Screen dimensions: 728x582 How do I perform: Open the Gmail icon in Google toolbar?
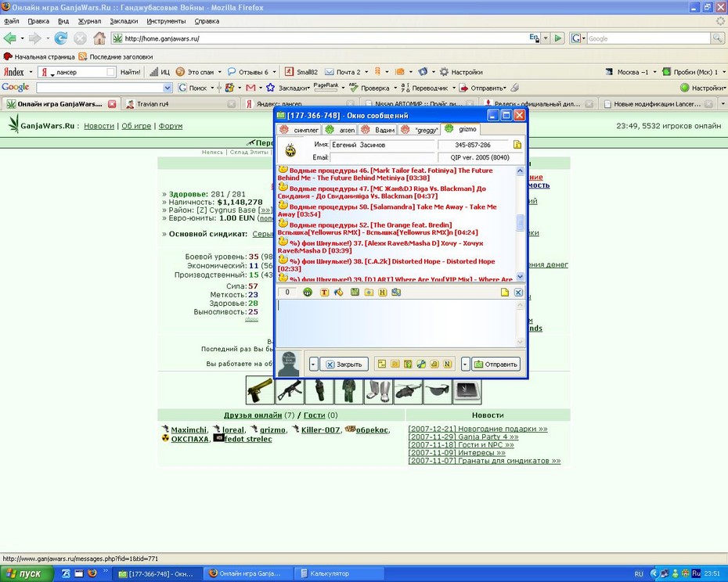pyautogui.click(x=250, y=88)
